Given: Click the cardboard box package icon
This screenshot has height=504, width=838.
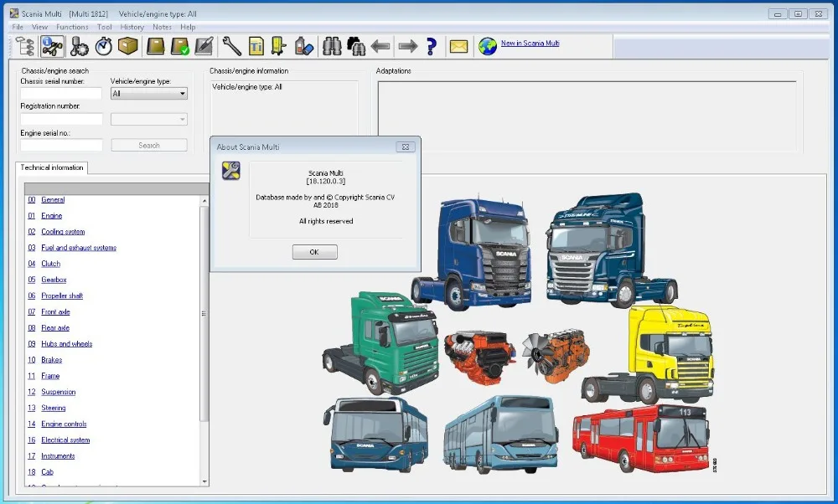Looking at the screenshot, I should (x=127, y=46).
